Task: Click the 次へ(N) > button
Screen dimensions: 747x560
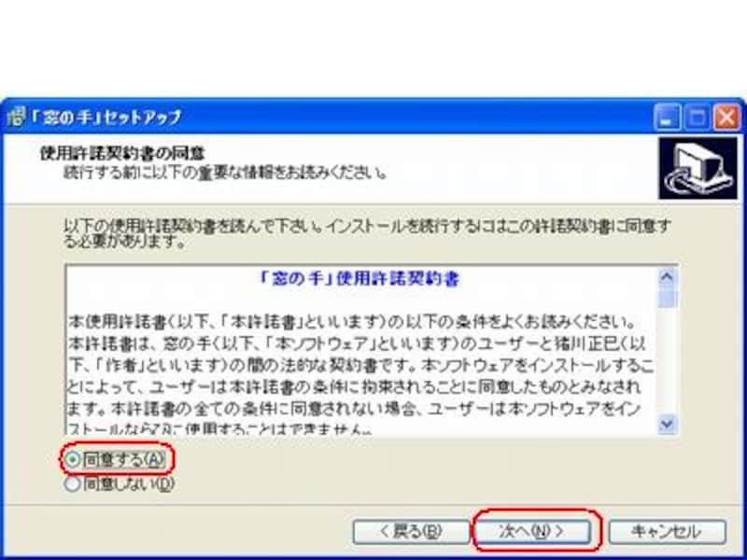Action: (531, 531)
